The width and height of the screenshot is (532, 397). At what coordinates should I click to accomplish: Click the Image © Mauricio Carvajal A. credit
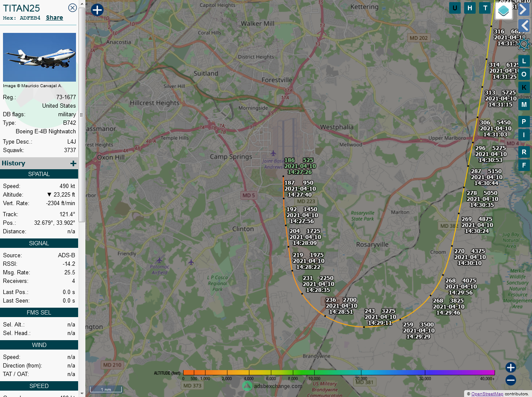tap(32, 86)
